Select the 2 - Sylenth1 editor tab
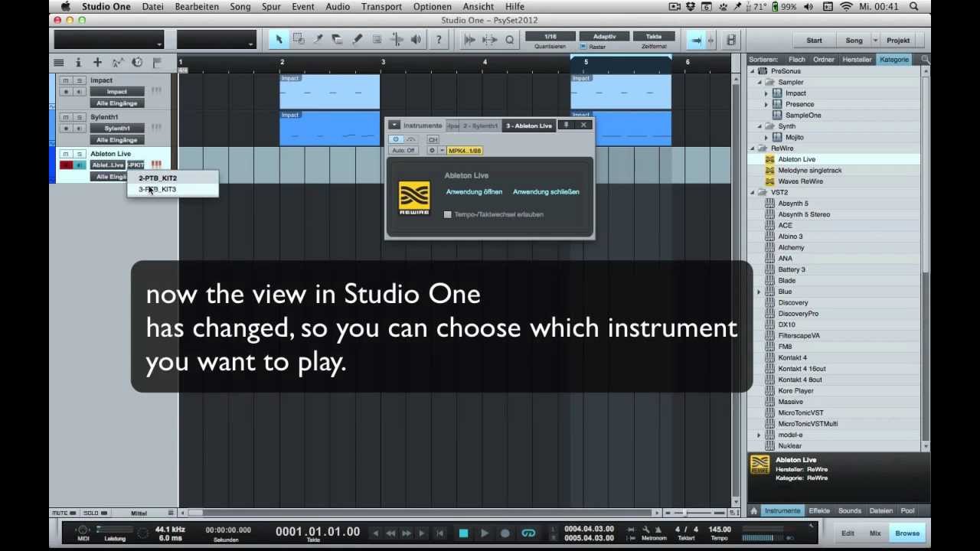 tap(480, 126)
